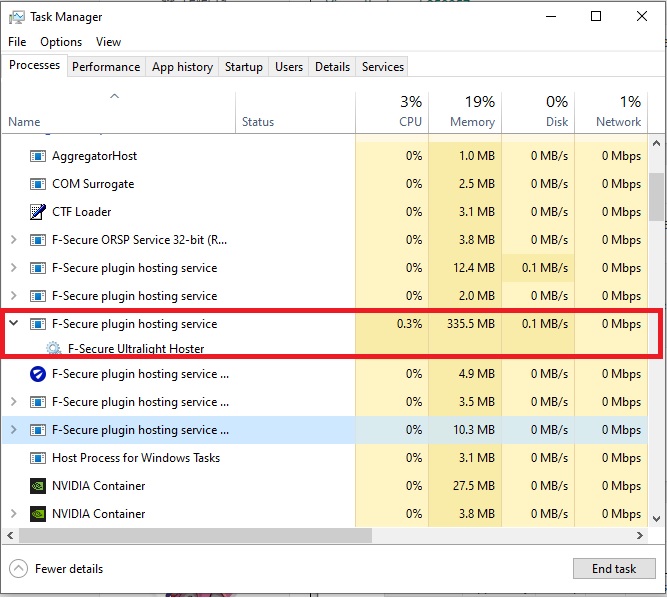667x598 pixels.
Task: Sort by the Disk column header
Action: click(x=538, y=112)
